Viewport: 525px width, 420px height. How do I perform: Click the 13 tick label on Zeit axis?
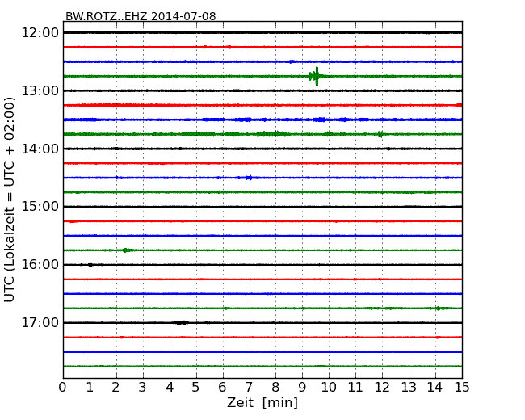[x=409, y=388]
